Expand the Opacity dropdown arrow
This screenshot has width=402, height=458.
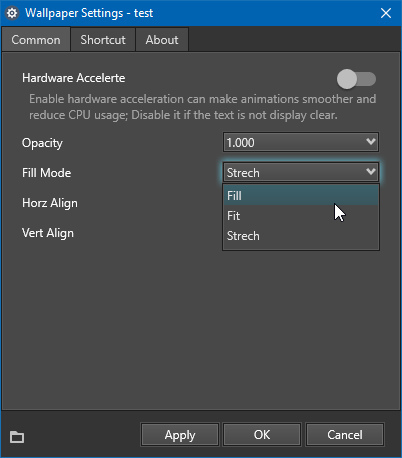coord(371,142)
